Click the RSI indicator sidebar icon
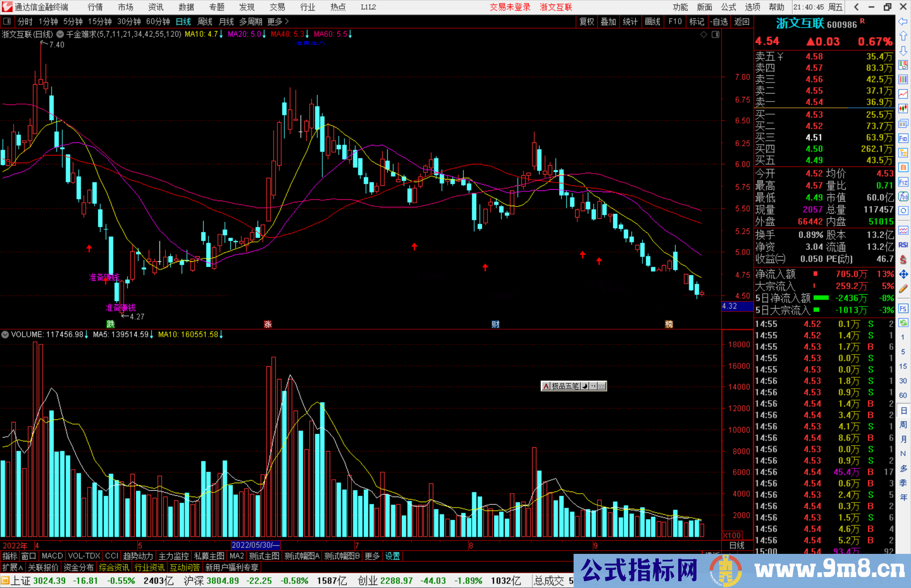The image size is (911, 588). tap(903, 245)
